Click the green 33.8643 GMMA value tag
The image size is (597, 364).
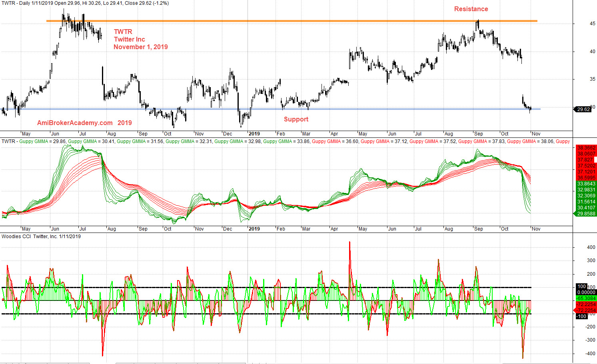click(586, 184)
